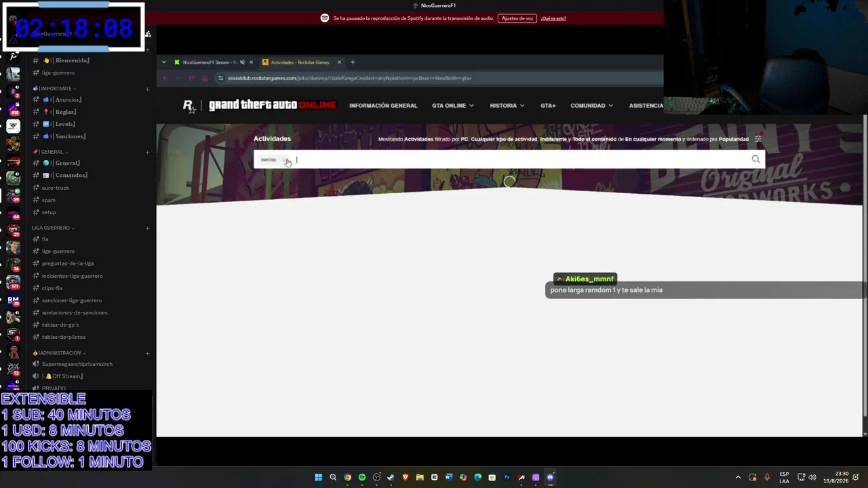868x488 pixels.
Task: Open the Asistencia menu item
Action: [646, 106]
